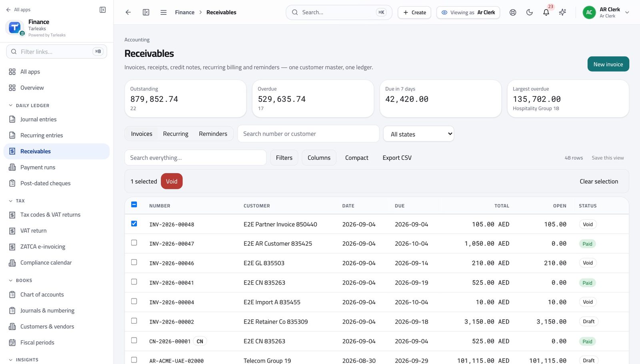Focus the Filter links sidebar field
The height and width of the screenshot is (364, 640).
coord(56,52)
